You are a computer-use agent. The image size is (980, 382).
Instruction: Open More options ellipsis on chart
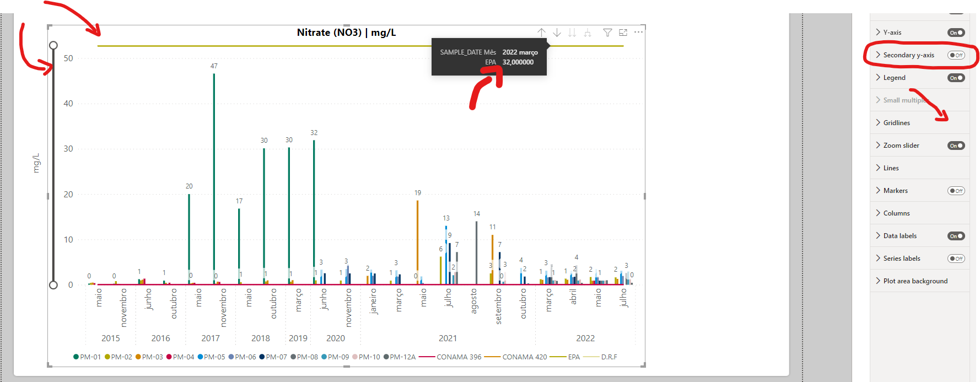(638, 32)
